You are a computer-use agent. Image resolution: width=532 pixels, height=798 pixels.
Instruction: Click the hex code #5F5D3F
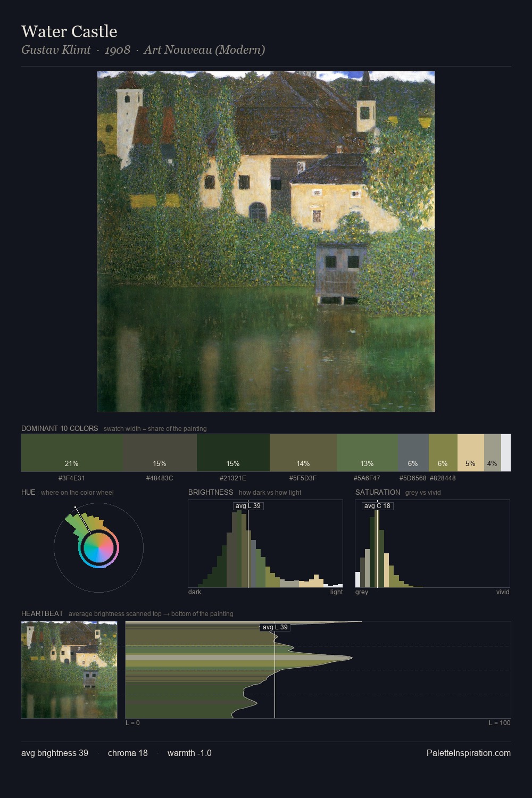tap(303, 478)
